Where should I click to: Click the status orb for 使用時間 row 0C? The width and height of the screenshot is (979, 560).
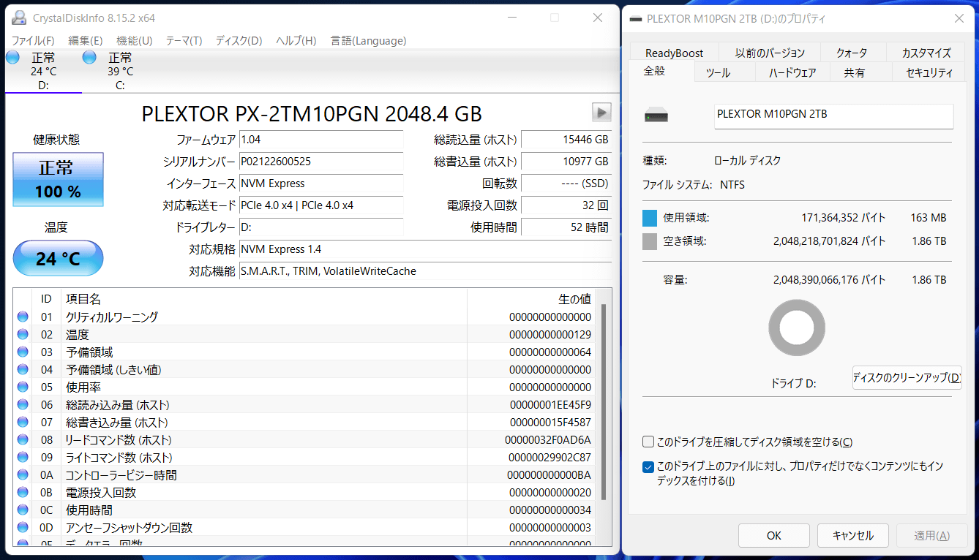[x=23, y=510]
